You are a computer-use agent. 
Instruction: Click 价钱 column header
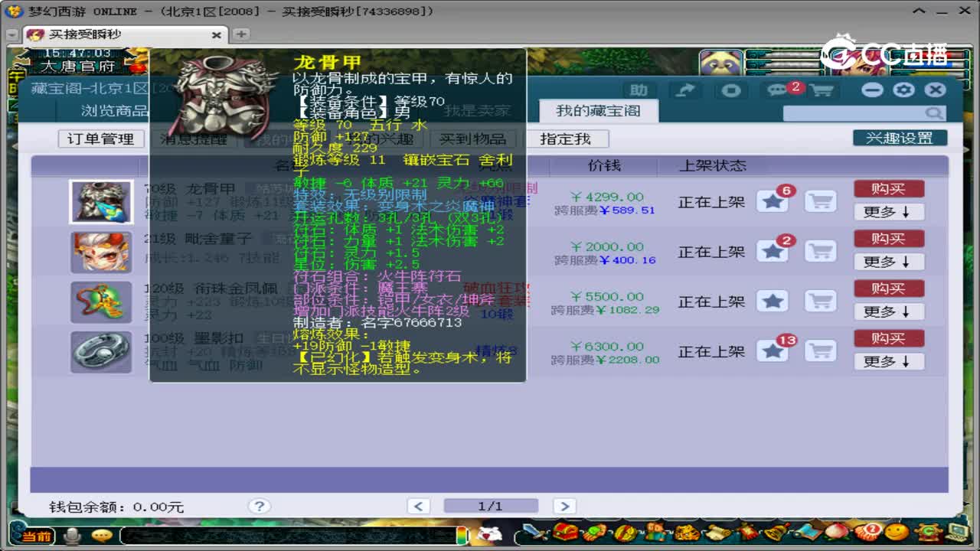tap(603, 165)
